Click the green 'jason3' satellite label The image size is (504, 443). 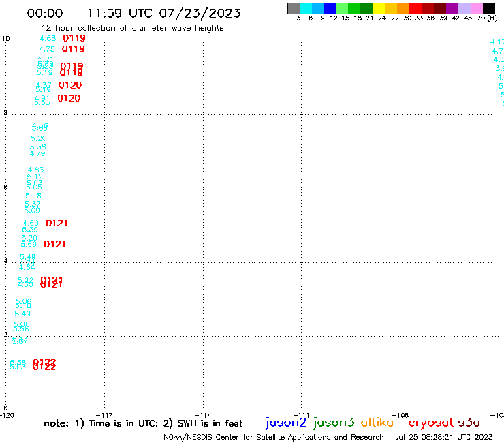coord(334,423)
